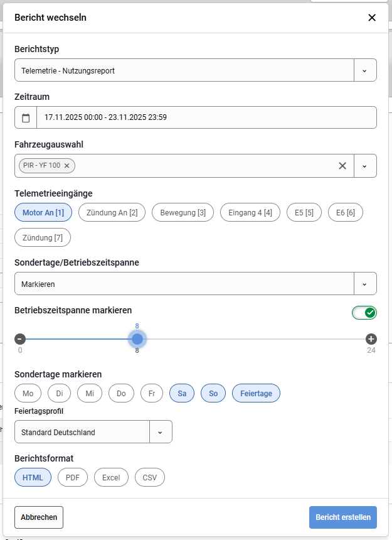Remove the PIR - YF 100 vehicle chip

coord(66,166)
